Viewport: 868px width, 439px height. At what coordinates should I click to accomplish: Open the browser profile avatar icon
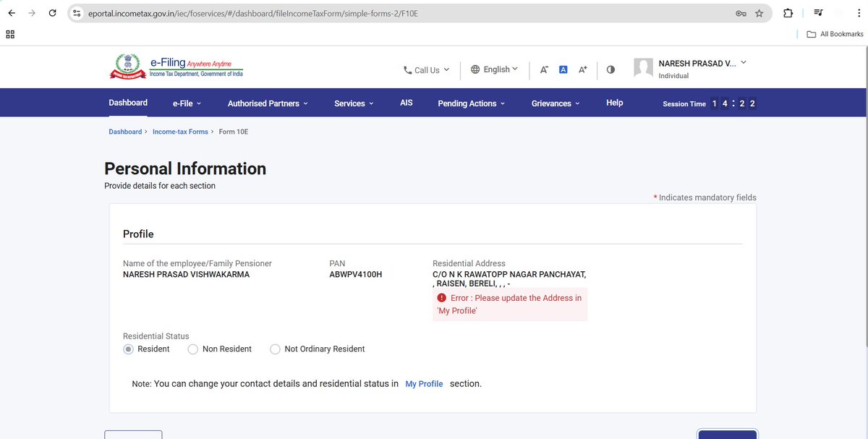tap(840, 13)
